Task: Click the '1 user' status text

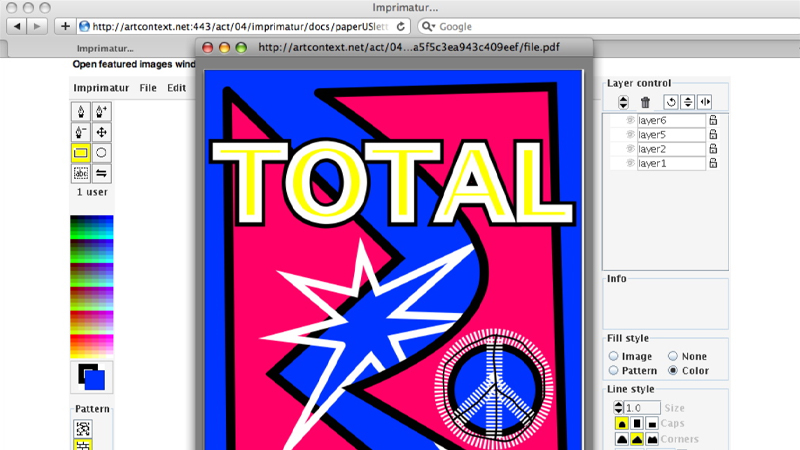Action: point(92,192)
